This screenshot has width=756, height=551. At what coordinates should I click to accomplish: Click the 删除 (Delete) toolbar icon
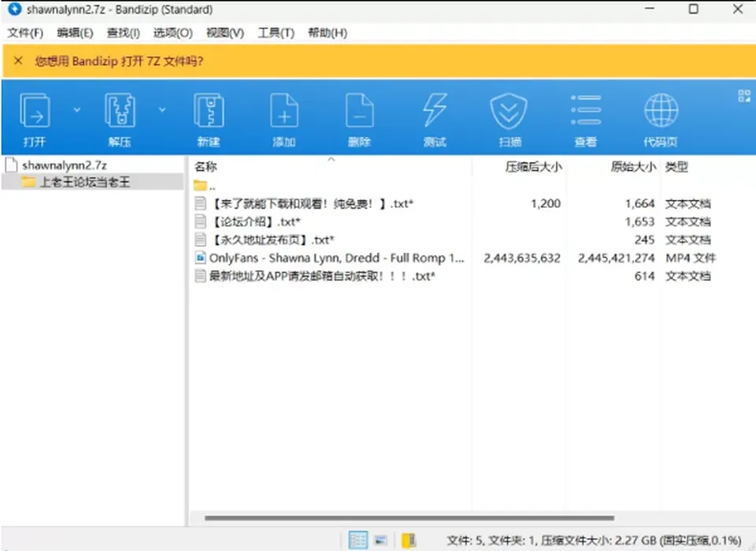pos(360,110)
